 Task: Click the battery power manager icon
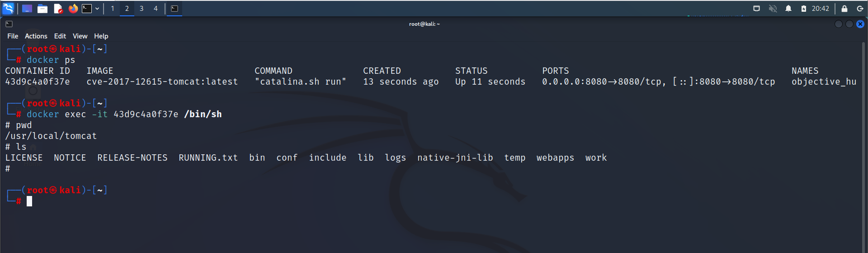(x=804, y=9)
